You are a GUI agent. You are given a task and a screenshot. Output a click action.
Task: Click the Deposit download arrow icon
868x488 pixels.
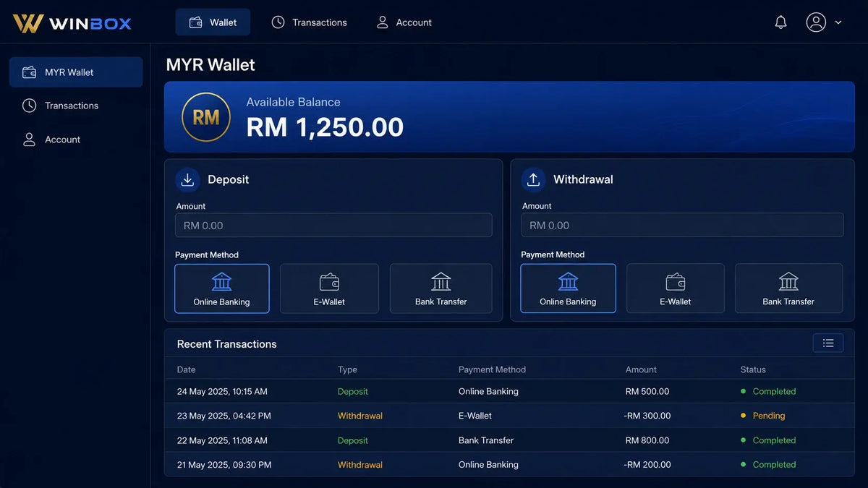tap(187, 180)
